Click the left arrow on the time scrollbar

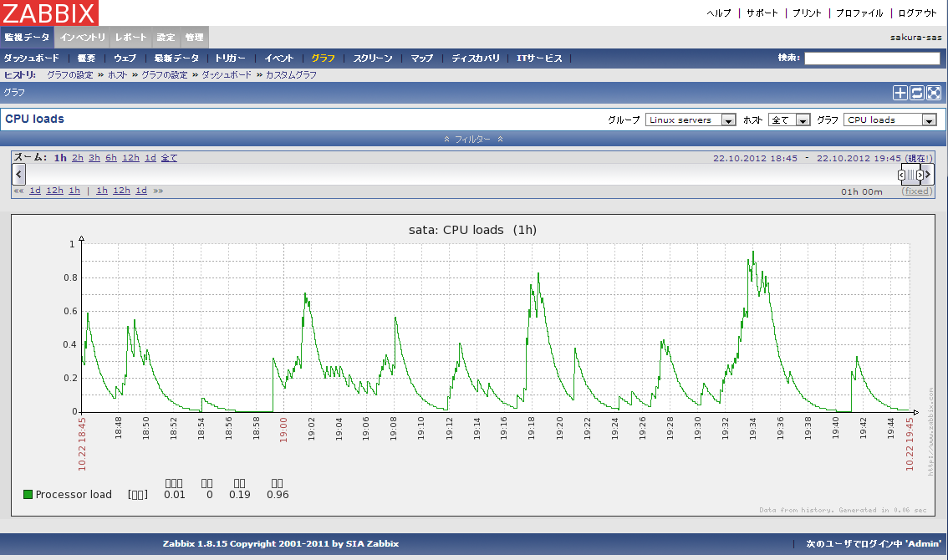tap(19, 174)
